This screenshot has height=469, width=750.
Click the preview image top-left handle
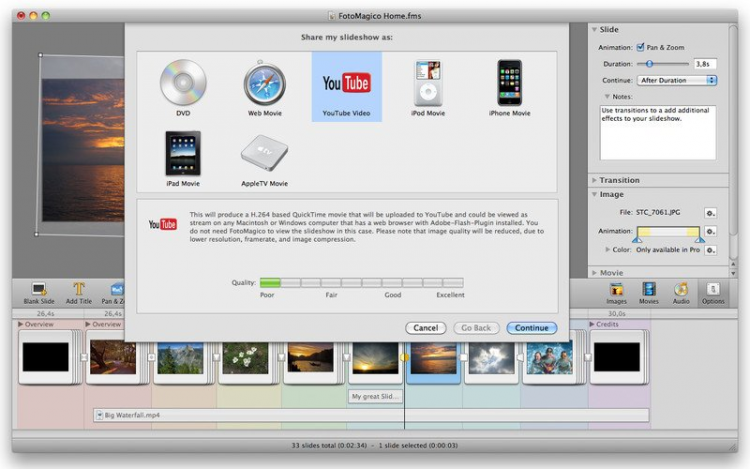point(40,55)
